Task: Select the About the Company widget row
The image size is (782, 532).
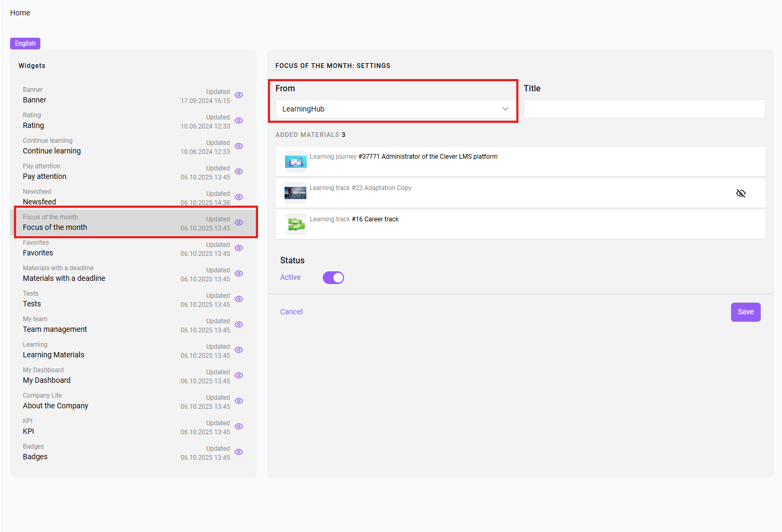Action: 133,401
